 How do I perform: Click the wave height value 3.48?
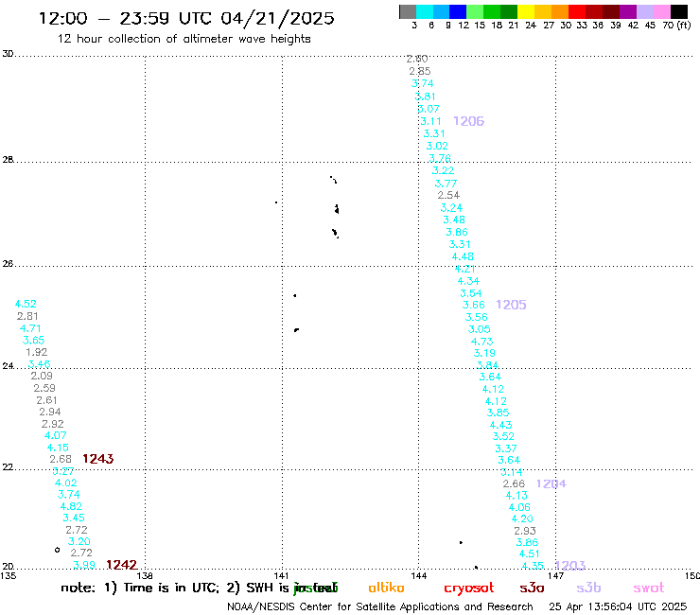tap(454, 220)
